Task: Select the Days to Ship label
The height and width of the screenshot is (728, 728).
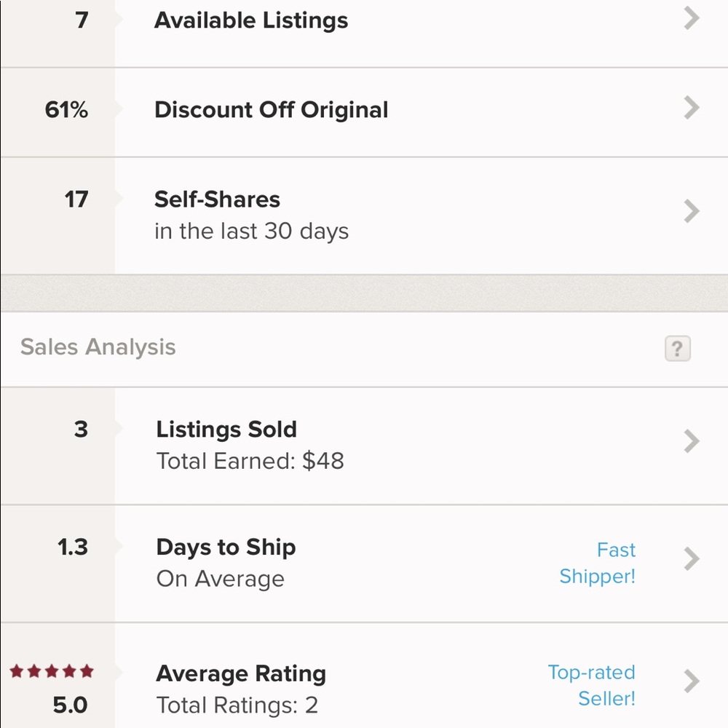Action: pyautogui.click(x=226, y=547)
